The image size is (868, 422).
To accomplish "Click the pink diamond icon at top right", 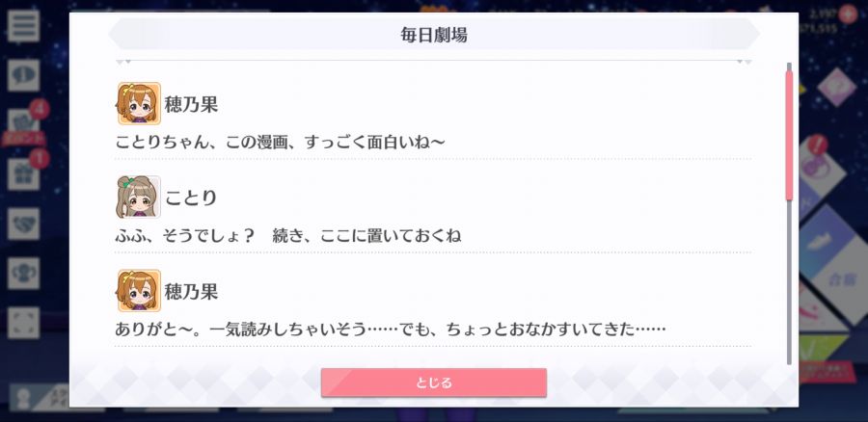I will click(836, 87).
